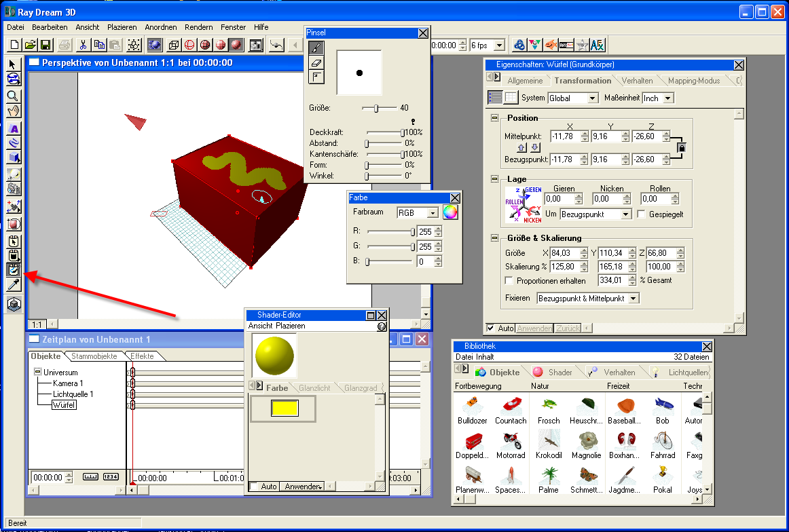
Task: Click the New document icon
Action: pos(14,45)
